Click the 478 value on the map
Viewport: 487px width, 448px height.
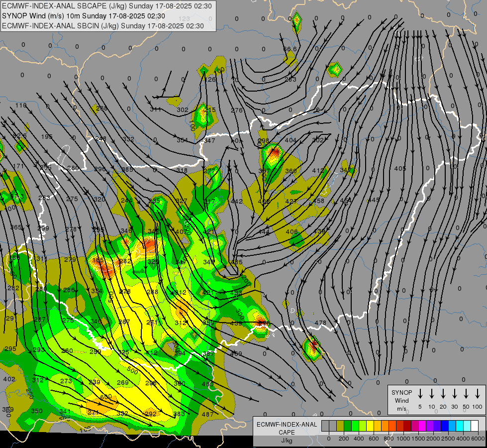click(x=320, y=323)
